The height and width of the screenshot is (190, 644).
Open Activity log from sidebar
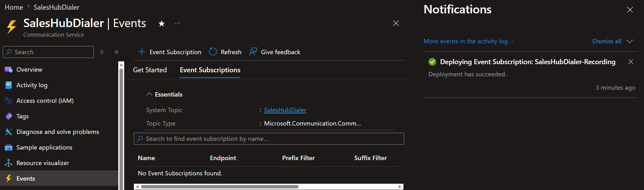pos(32,85)
